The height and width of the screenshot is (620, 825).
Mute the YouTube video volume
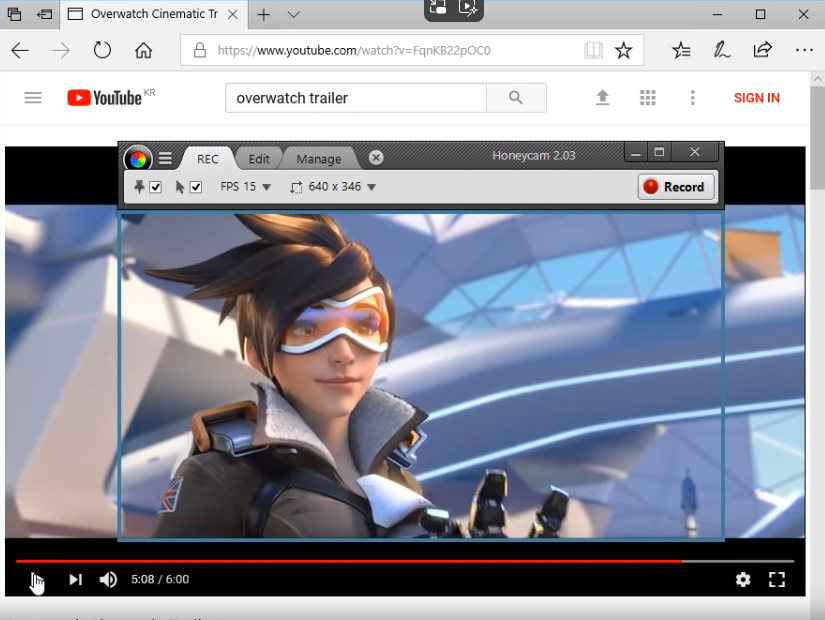click(x=108, y=579)
